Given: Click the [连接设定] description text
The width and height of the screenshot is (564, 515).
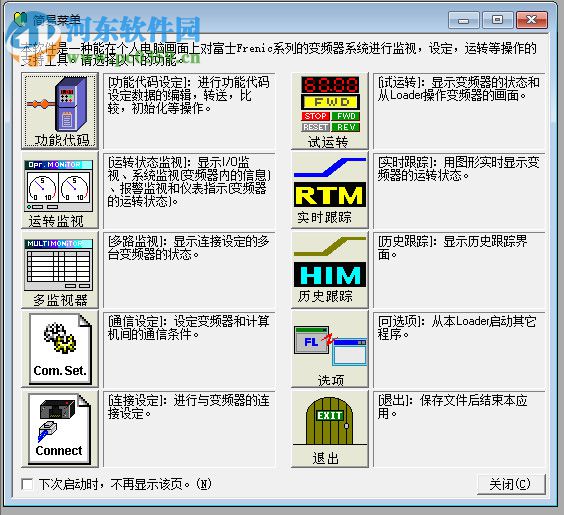Looking at the screenshot, I should (x=188, y=407).
